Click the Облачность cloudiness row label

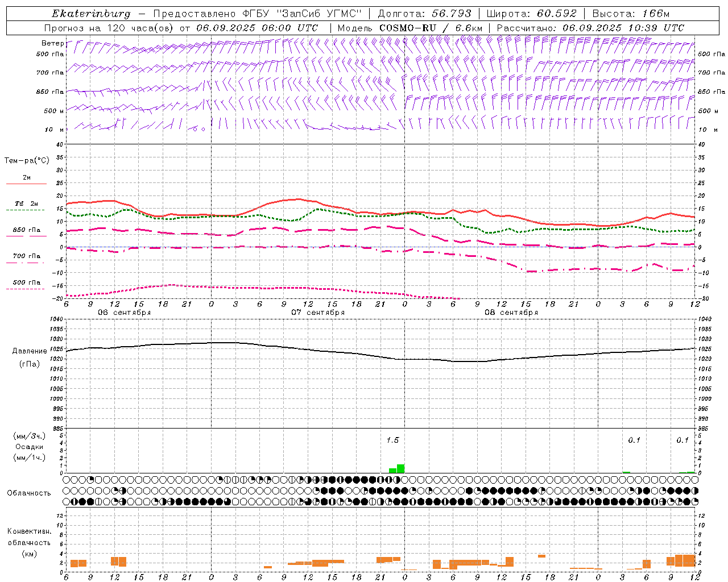(x=29, y=493)
